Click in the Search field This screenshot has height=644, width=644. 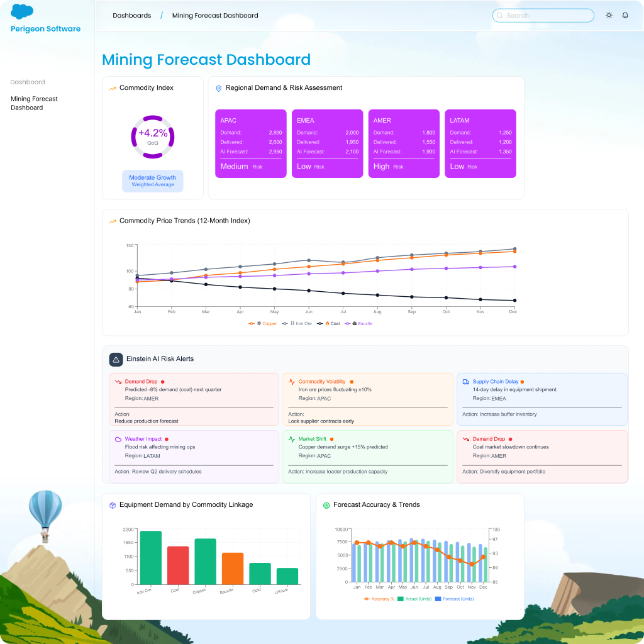coord(543,15)
